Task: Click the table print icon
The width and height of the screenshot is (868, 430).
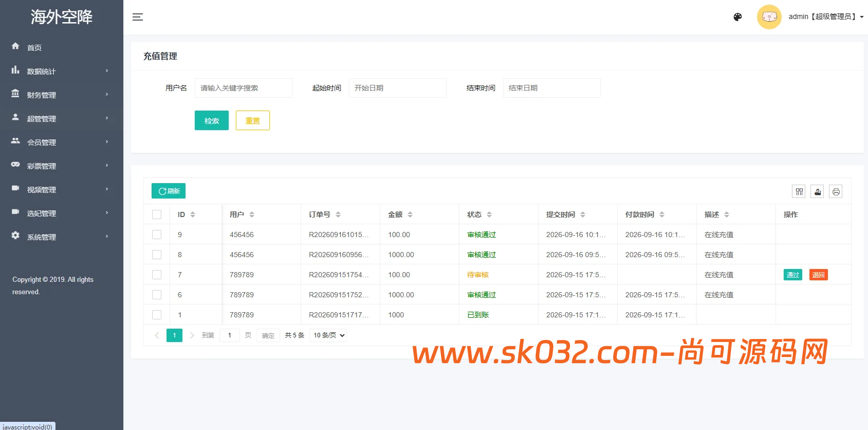Action: pyautogui.click(x=836, y=192)
